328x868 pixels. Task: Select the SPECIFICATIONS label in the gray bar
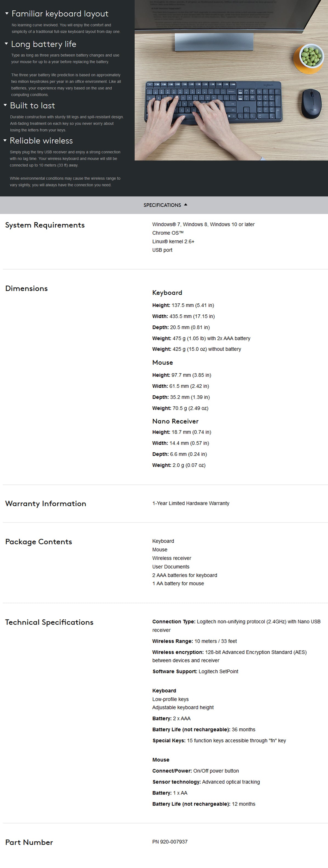tap(162, 205)
